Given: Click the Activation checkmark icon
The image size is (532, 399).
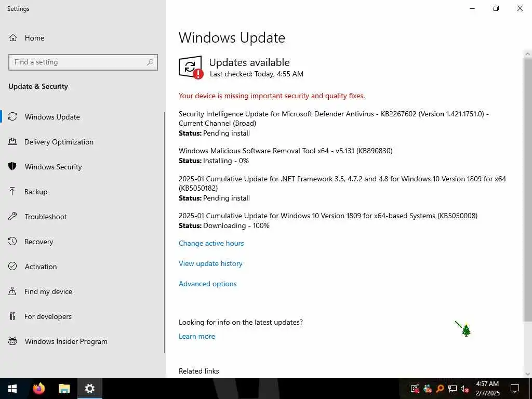Looking at the screenshot, I should tap(12, 266).
